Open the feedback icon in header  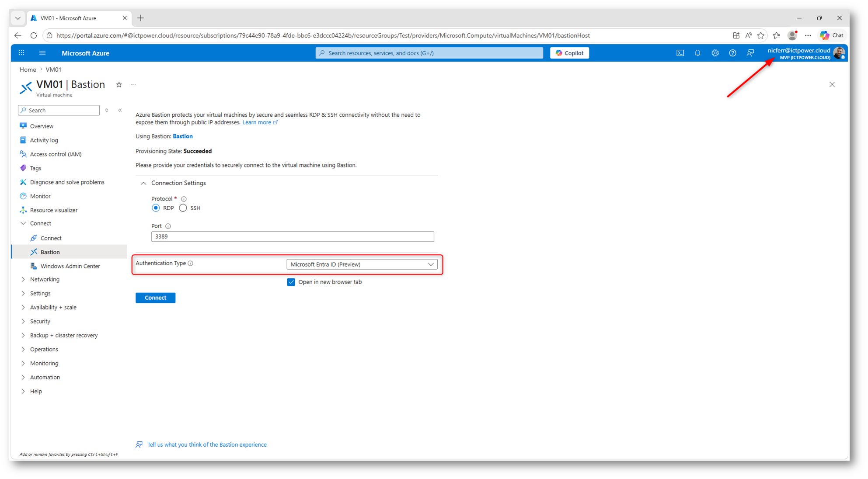750,53
